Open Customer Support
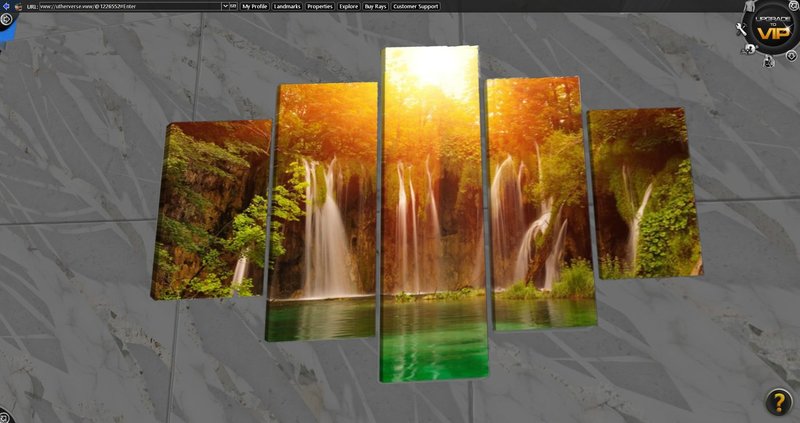The image size is (800, 423). 415,6
